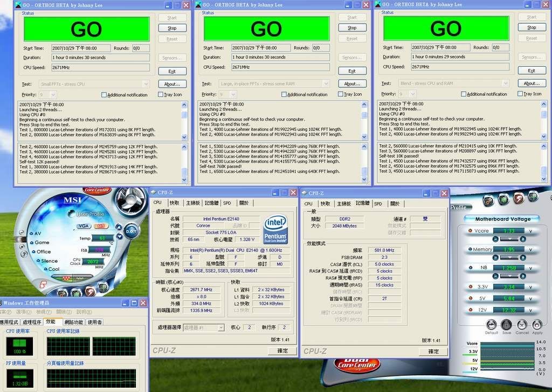
Task: Click the VGA mode button in Core Center
Action: click(x=84, y=226)
